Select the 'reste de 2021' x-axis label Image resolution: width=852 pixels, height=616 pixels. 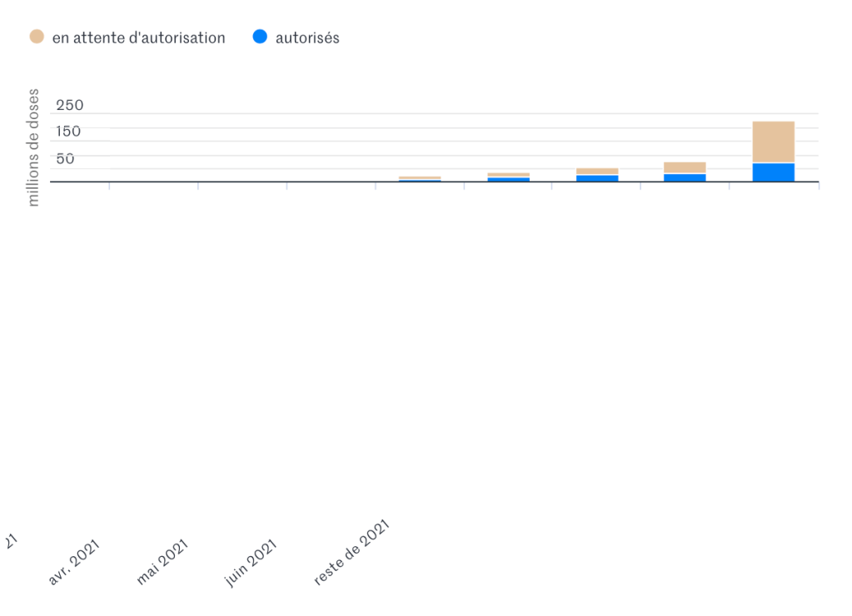click(351, 554)
